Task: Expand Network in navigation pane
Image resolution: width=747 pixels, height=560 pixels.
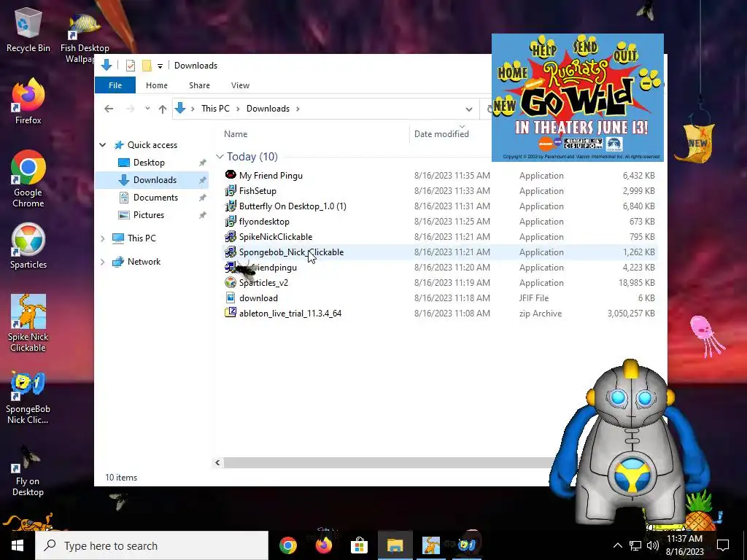Action: coord(102,262)
